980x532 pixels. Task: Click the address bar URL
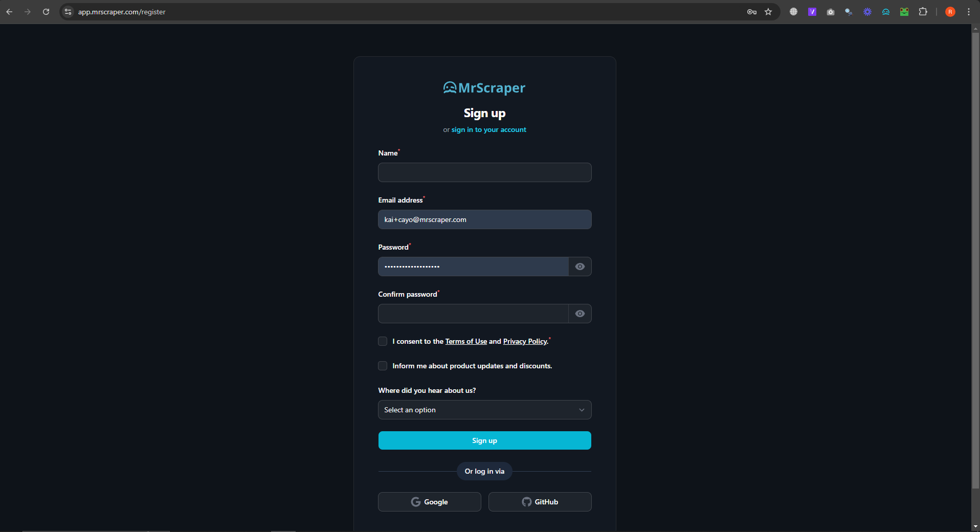pos(122,12)
